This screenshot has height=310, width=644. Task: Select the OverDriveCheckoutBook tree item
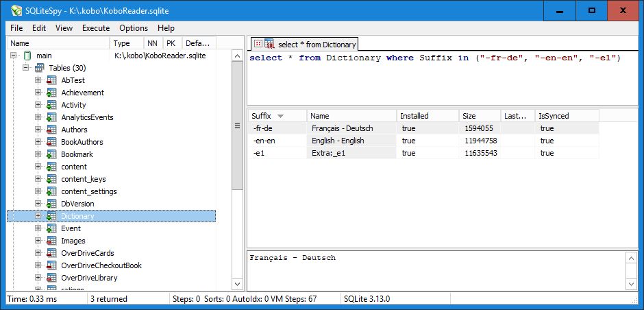101,265
